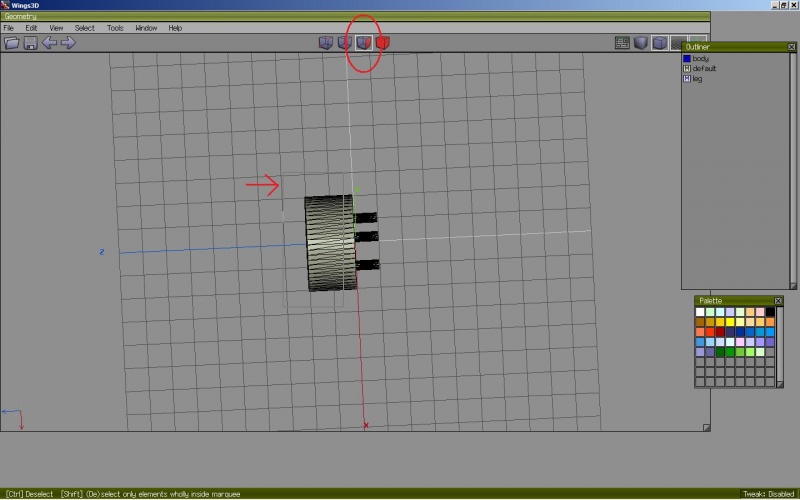
Task: Pick the black swatch in Palette
Action: click(x=770, y=311)
